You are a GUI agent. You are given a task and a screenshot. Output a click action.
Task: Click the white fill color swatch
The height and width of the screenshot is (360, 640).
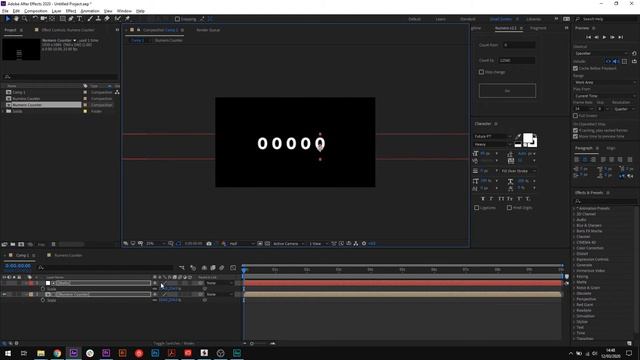pyautogui.click(x=528, y=139)
